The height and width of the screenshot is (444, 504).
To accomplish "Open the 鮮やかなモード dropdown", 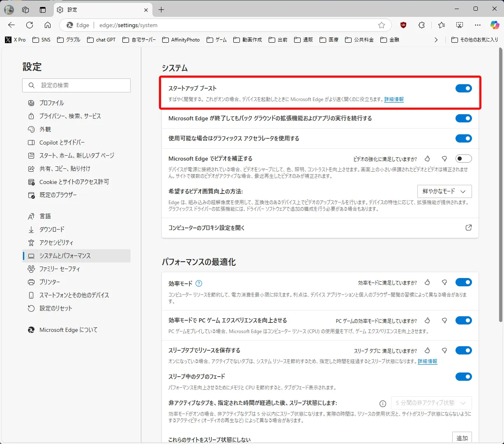I will (x=444, y=191).
